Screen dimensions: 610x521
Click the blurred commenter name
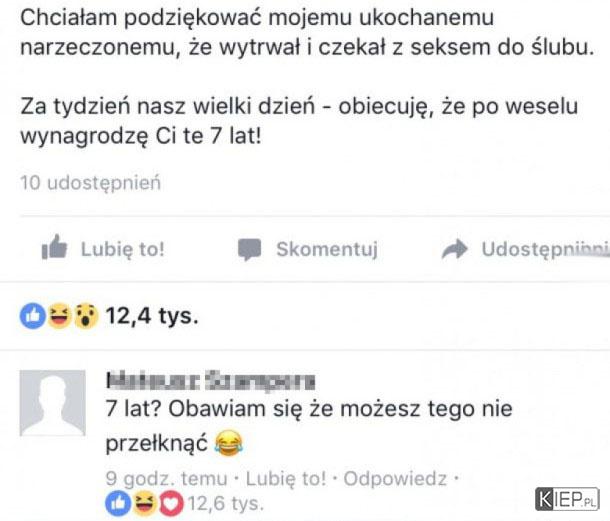coord(210,381)
